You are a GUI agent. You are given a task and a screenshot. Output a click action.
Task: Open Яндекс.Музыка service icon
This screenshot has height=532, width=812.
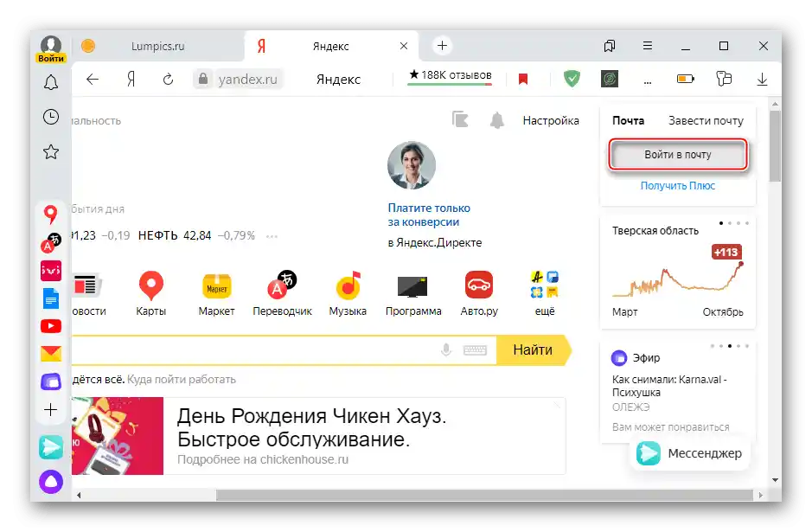pyautogui.click(x=348, y=285)
